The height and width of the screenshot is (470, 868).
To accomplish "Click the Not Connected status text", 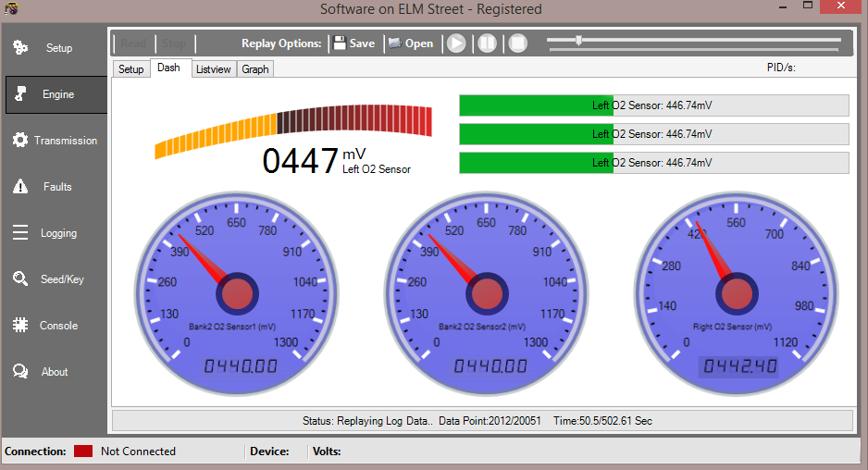I will coord(138,451).
